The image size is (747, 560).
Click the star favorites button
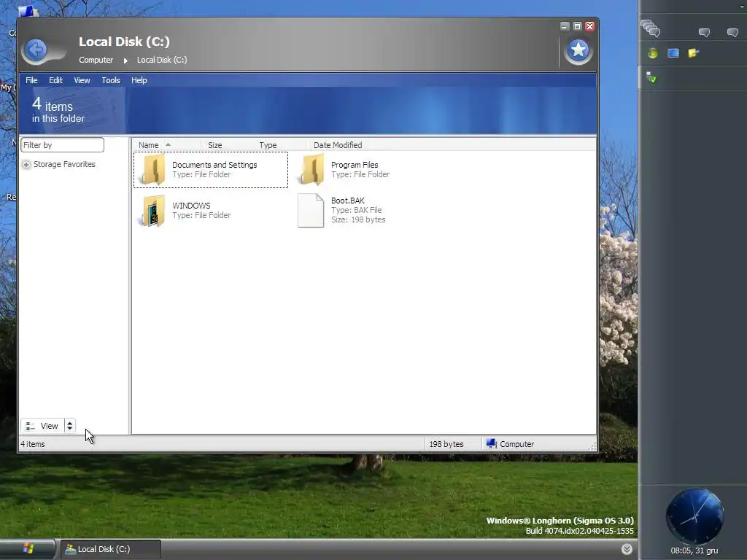click(578, 50)
